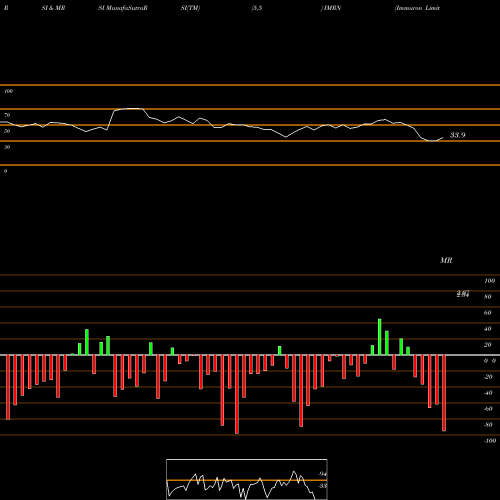Viewport: 500px width, 500px height.
Task: Click the MR axis label 100 on right
Action: [x=490, y=281]
